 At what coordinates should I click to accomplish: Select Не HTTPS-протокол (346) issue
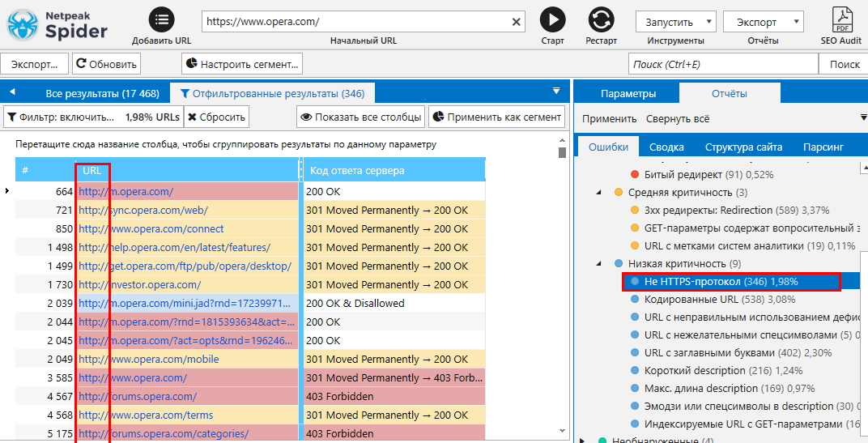(731, 281)
